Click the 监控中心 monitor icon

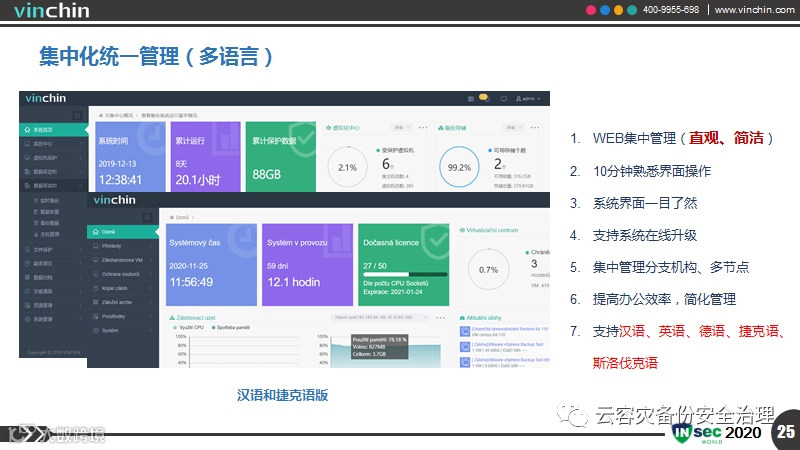[28, 144]
